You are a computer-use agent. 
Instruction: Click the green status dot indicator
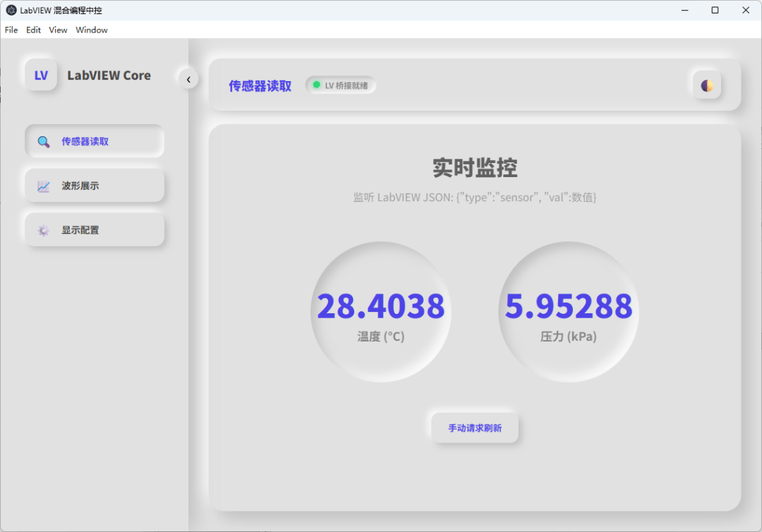[316, 85]
